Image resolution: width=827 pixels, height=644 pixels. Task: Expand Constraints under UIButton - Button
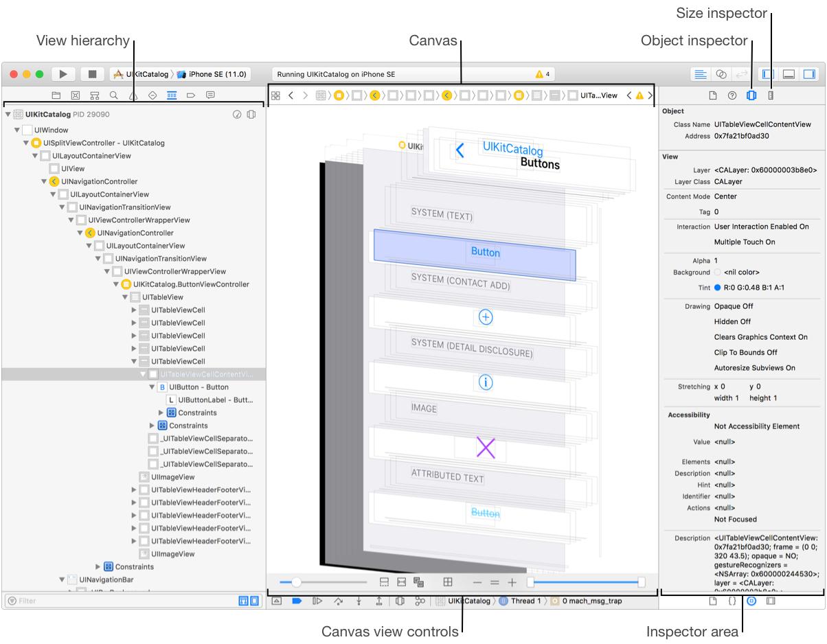(x=162, y=413)
